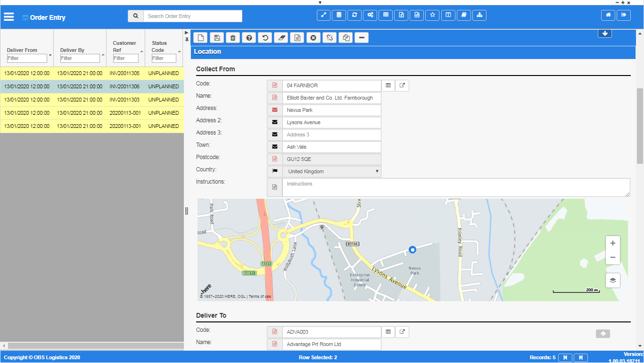Viewport: 644px width, 363px height.
Task: Click the Address 3 input field
Action: [x=331, y=135]
